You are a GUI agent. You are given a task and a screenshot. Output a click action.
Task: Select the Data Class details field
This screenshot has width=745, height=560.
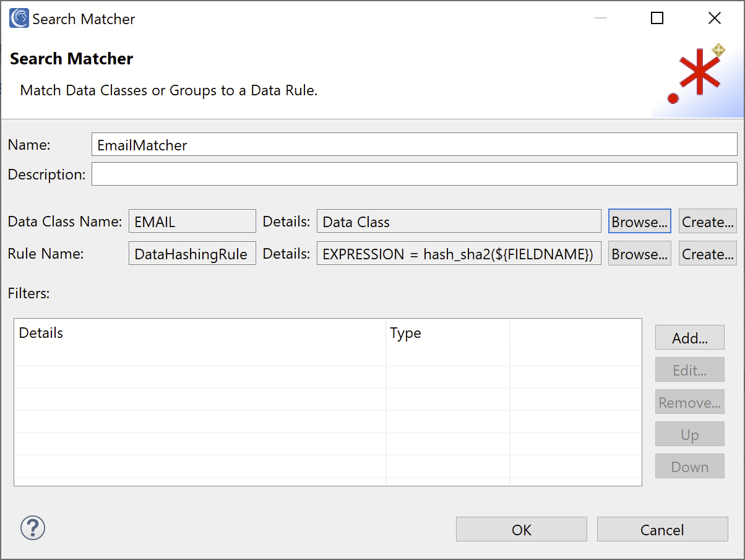(459, 221)
